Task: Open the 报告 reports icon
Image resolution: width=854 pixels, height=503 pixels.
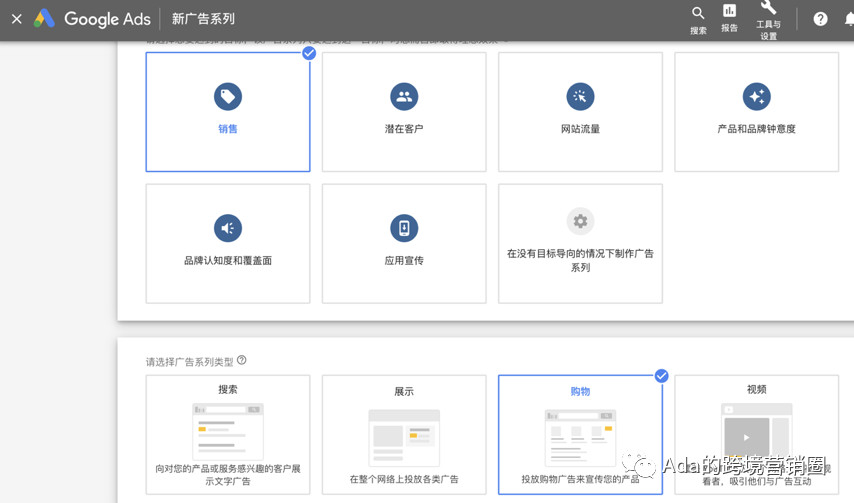Action: pyautogui.click(x=729, y=19)
